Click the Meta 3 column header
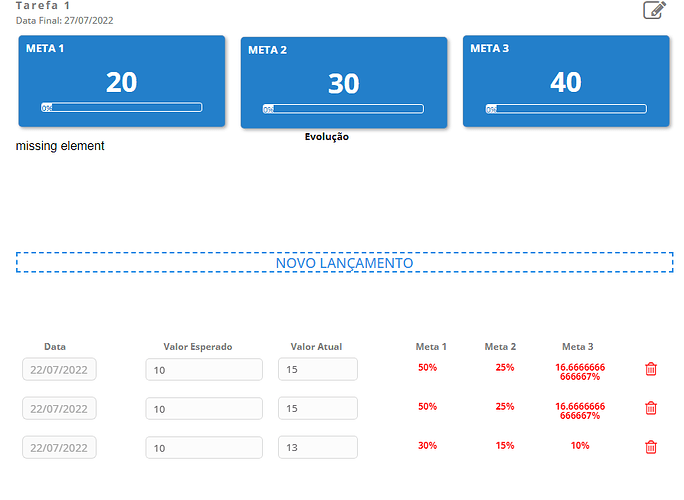Screen dimensions: 684x500 (x=578, y=347)
